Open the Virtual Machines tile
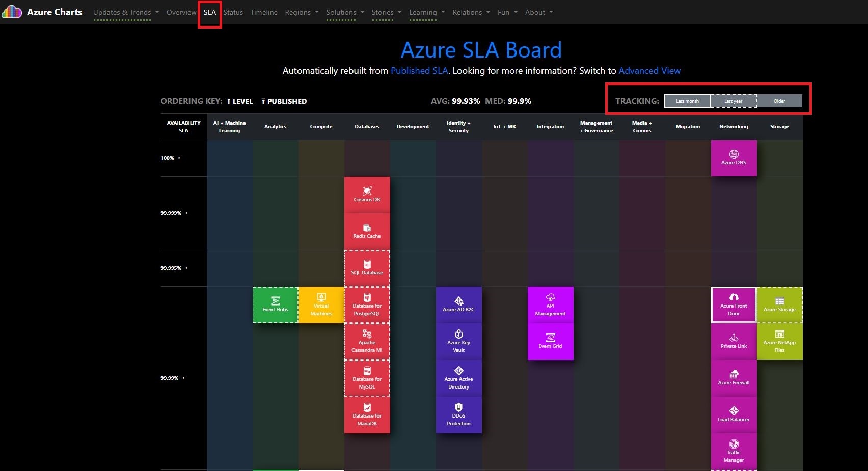Screen dimensions: 868x471 point(321,304)
